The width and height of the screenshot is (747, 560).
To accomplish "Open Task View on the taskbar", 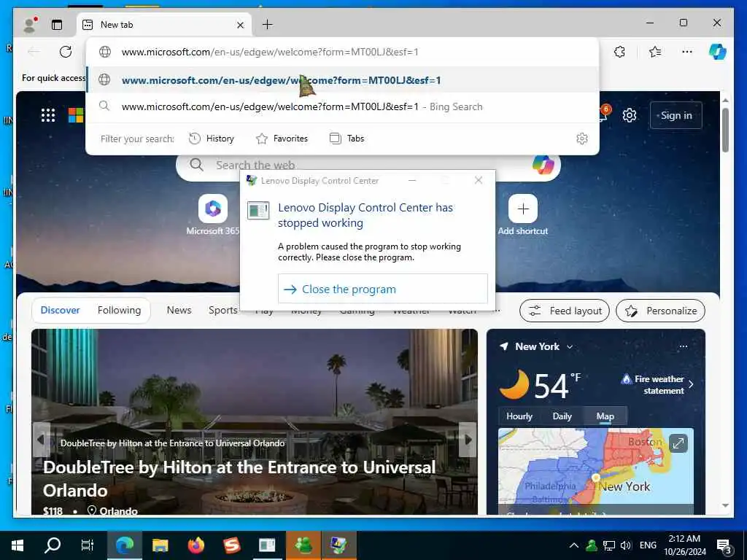I will tap(88, 545).
